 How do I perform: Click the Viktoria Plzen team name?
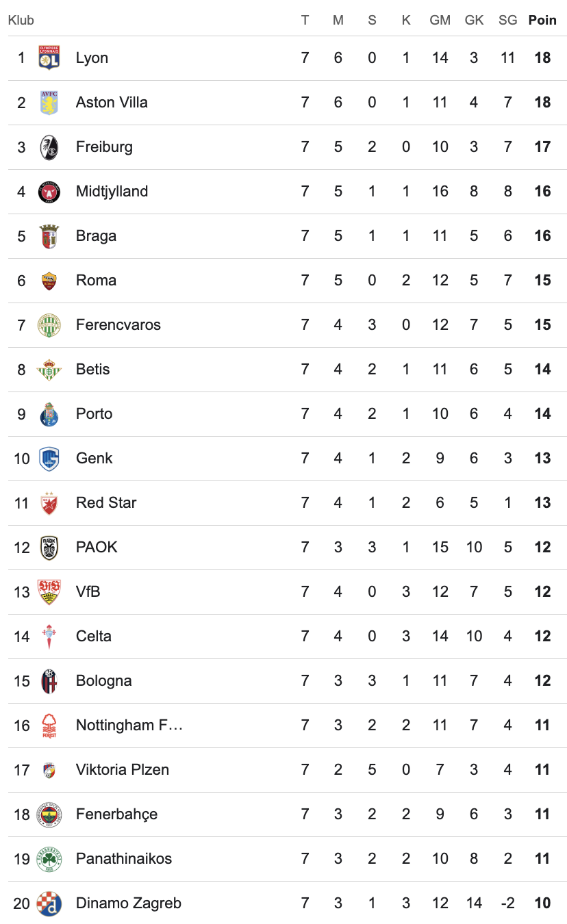pos(123,770)
